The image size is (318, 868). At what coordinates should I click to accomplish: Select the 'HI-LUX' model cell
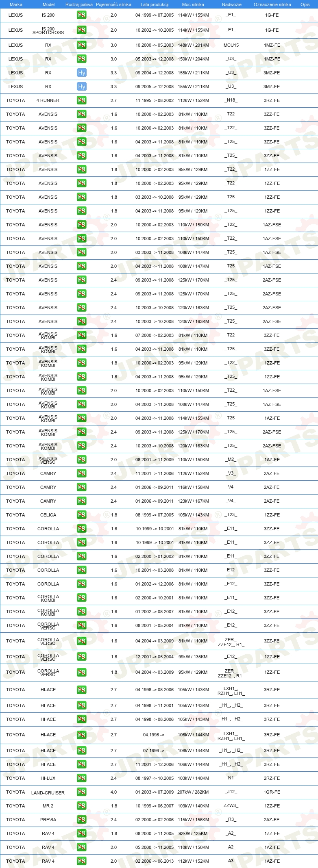click(x=48, y=778)
